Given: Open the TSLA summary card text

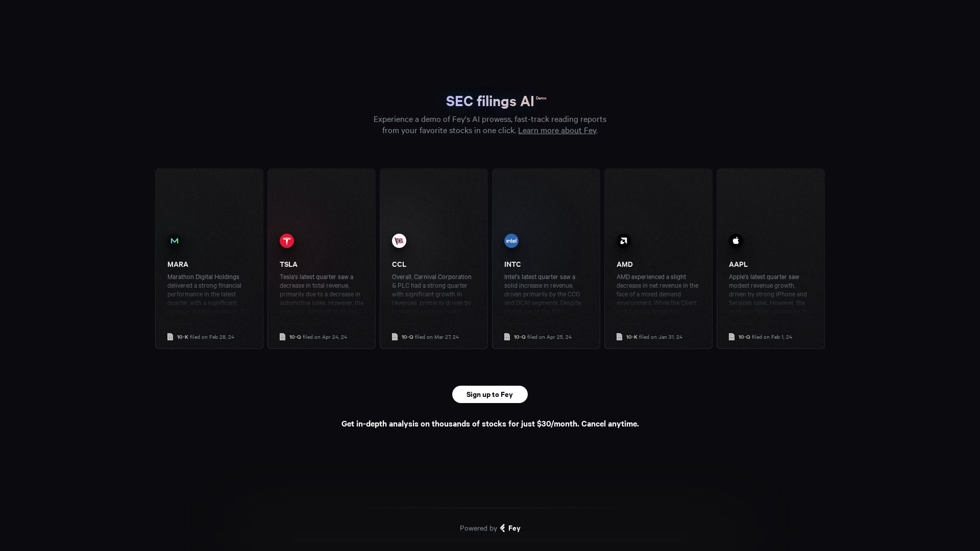Looking at the screenshot, I should [x=322, y=294].
